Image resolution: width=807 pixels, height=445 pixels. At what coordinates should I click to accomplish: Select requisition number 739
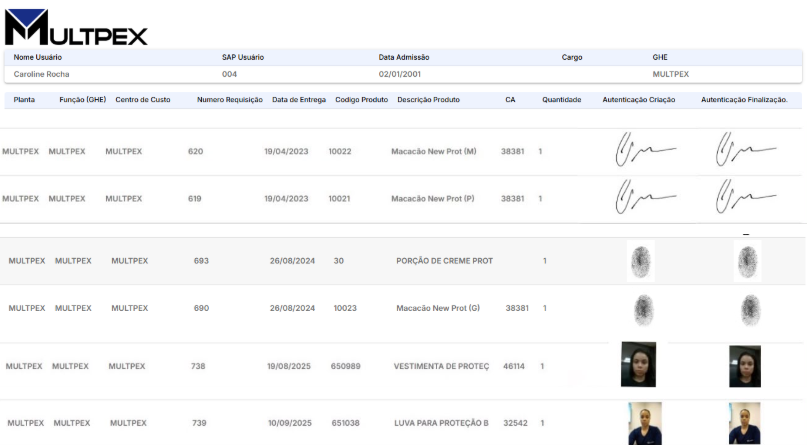click(199, 423)
